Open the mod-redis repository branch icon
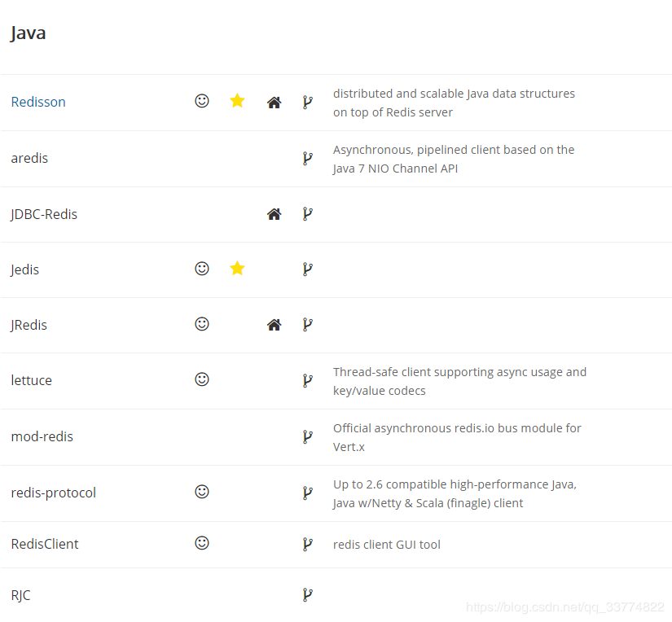This screenshot has width=672, height=622. [x=307, y=436]
